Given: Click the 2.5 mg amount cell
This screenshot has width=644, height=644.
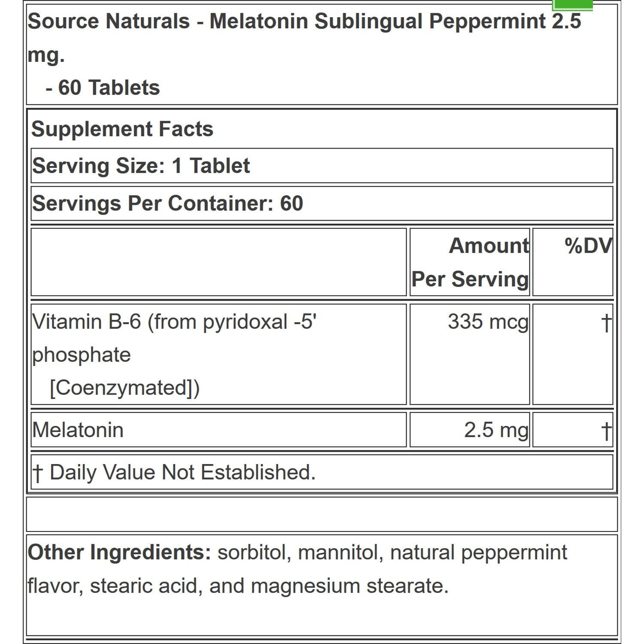Looking at the screenshot, I should [470, 430].
